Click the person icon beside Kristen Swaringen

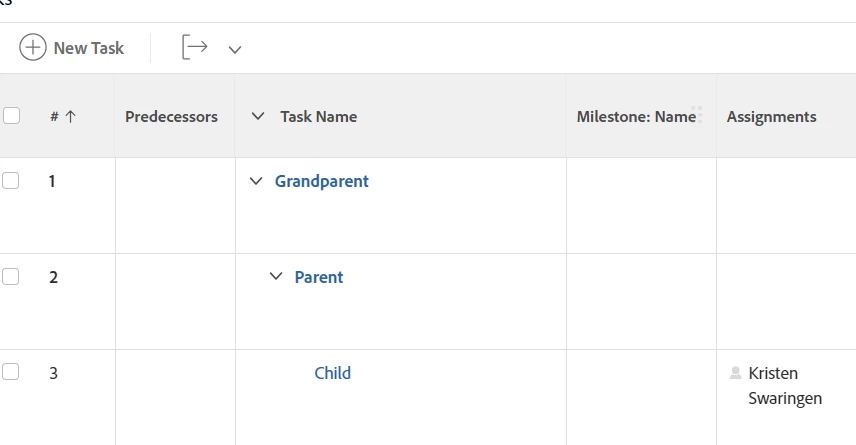(x=736, y=373)
